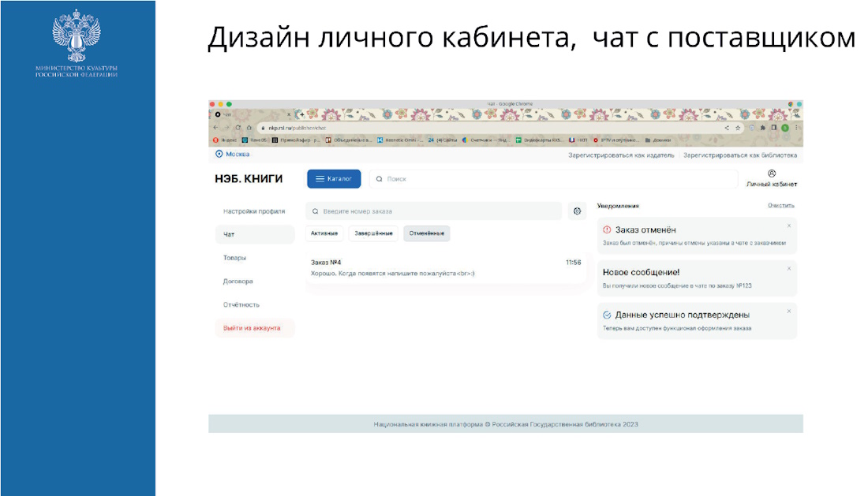
Task: Click the magnifier icon in Поиск field
Action: click(379, 180)
